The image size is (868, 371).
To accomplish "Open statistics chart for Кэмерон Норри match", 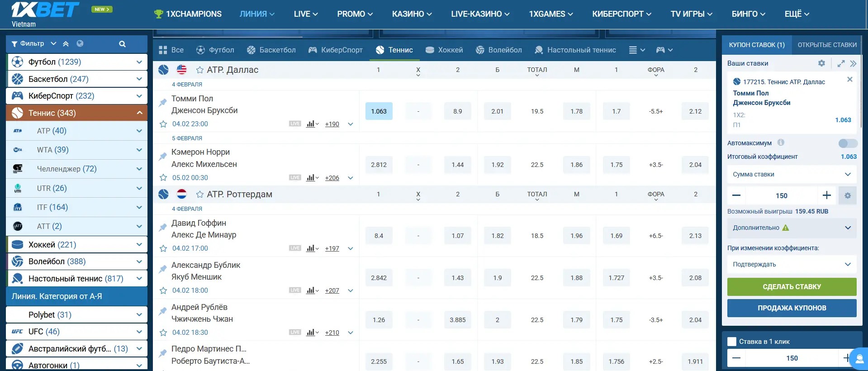I will [312, 178].
